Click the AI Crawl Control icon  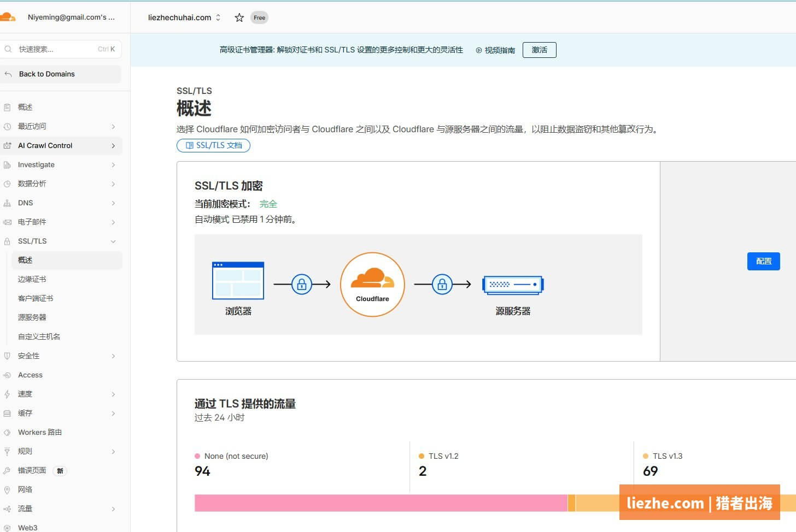7,145
